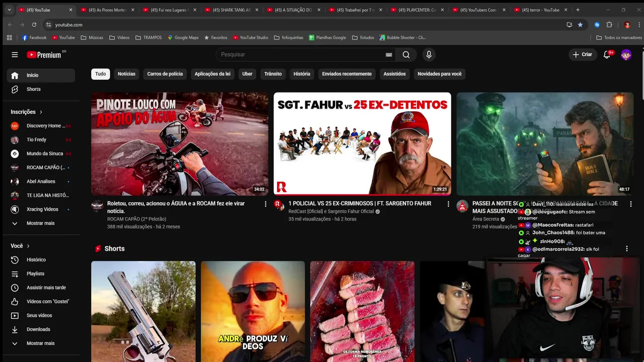Select the Tudo filter chip
This screenshot has height=362, width=644.
click(x=101, y=74)
